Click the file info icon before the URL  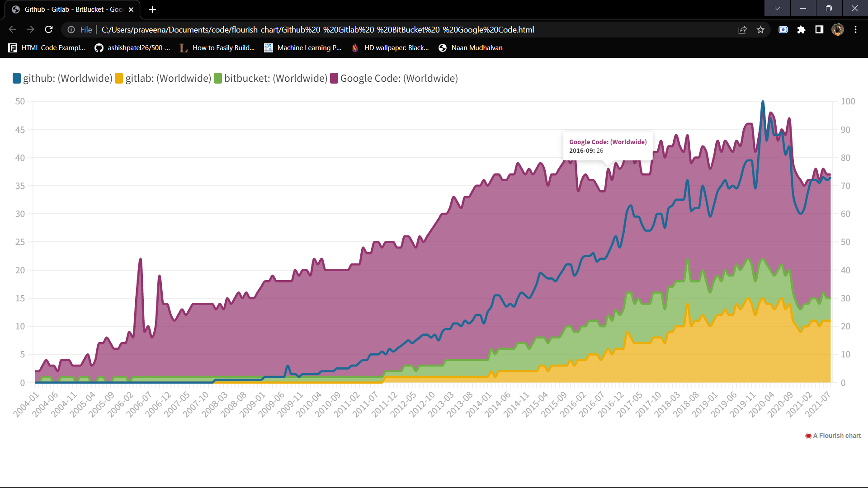click(71, 29)
